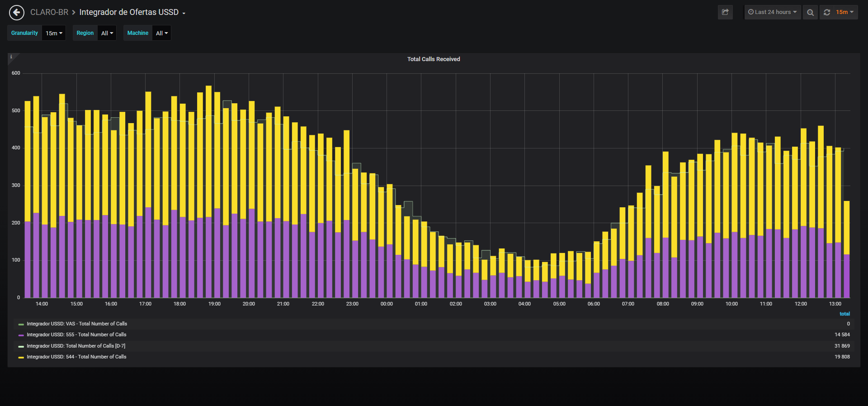Screen dimensions: 868x406
Task: Toggle the 544 Total Number of Calls series
Action: (x=76, y=357)
